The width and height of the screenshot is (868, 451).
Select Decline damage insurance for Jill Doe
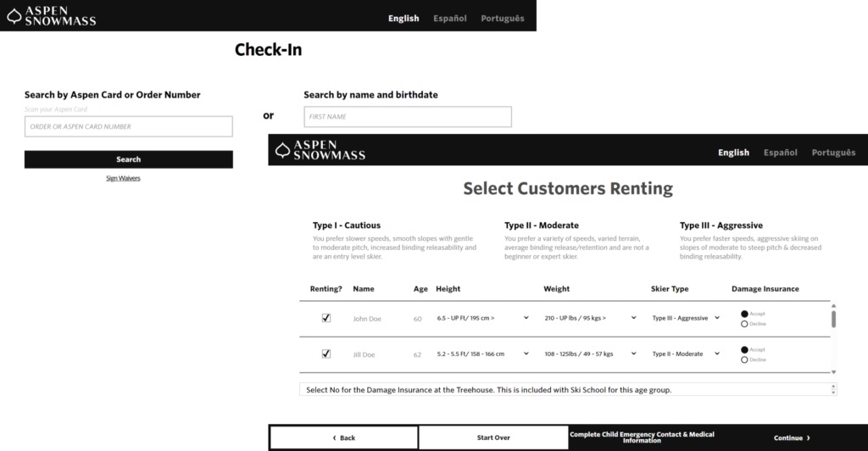pos(744,359)
